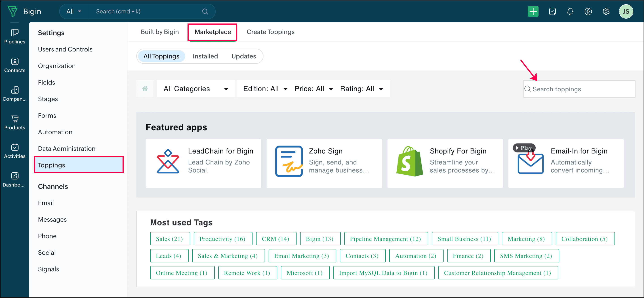The height and width of the screenshot is (298, 644).
Task: Select the Updates filter pill
Action: click(244, 56)
